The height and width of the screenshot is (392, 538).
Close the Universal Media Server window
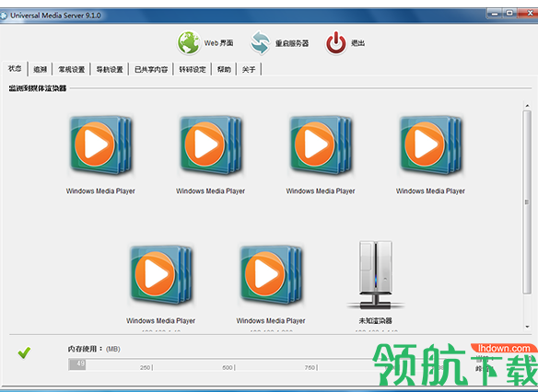pyautogui.click(x=528, y=14)
